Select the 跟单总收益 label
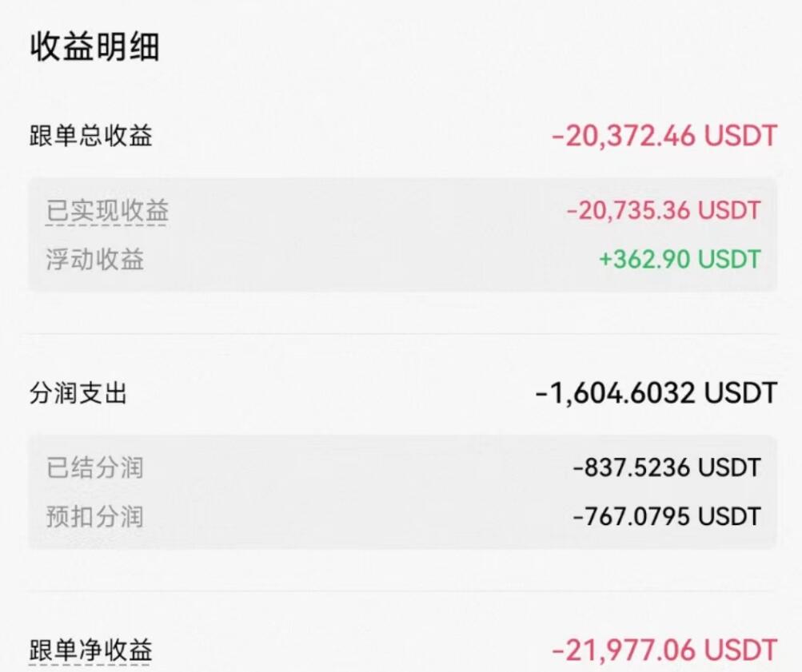 coord(90,136)
